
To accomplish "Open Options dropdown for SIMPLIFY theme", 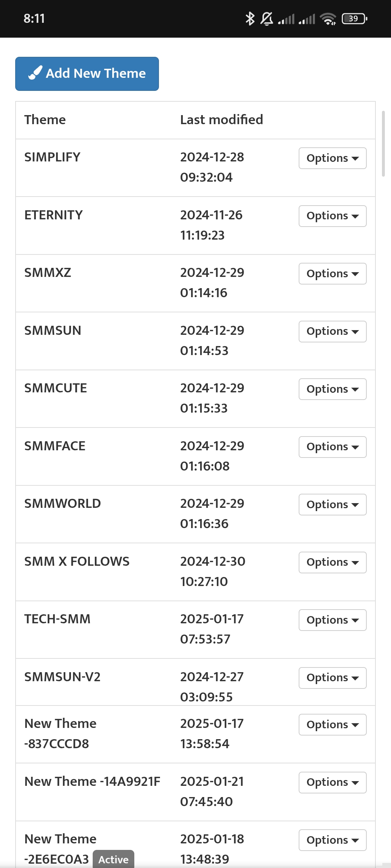I will (332, 158).
